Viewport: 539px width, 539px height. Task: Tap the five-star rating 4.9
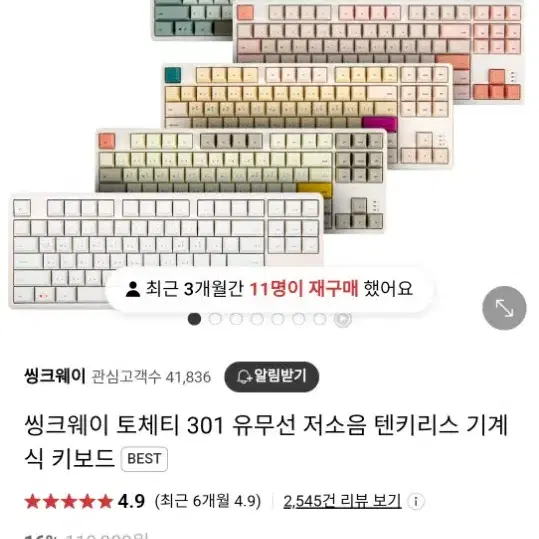pyautogui.click(x=85, y=501)
